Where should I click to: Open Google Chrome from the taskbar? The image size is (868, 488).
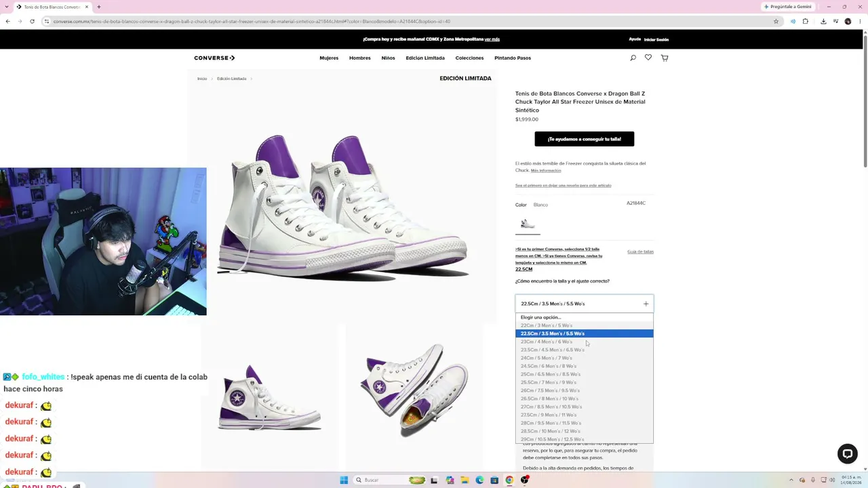[x=509, y=480]
